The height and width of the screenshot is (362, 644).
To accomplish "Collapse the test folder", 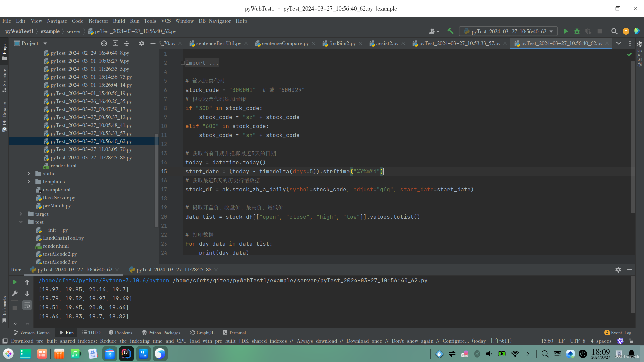I will point(21,222).
